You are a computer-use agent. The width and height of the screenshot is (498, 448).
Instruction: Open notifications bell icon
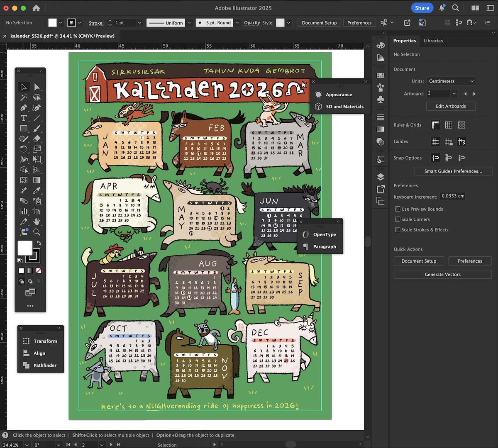click(x=442, y=8)
